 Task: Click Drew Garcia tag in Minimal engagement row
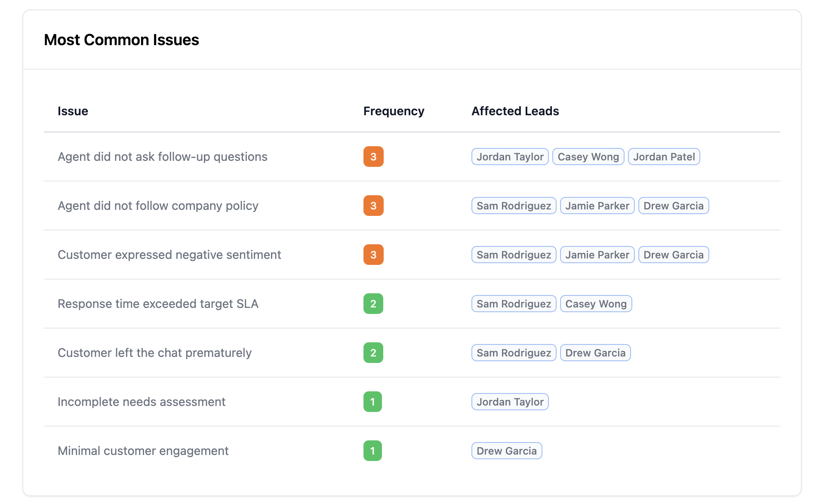506,451
